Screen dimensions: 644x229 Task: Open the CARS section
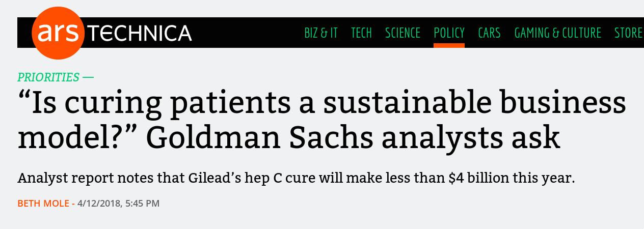tap(489, 33)
